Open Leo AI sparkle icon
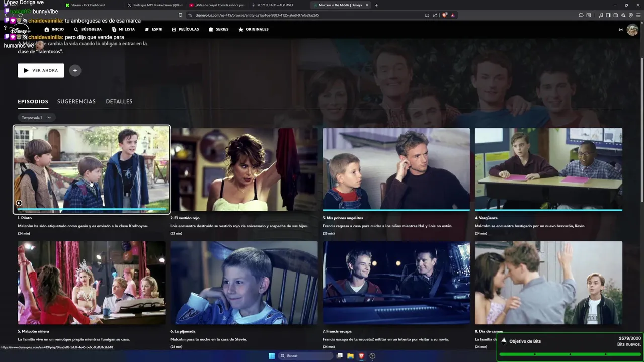644x362 pixels. 623,15
